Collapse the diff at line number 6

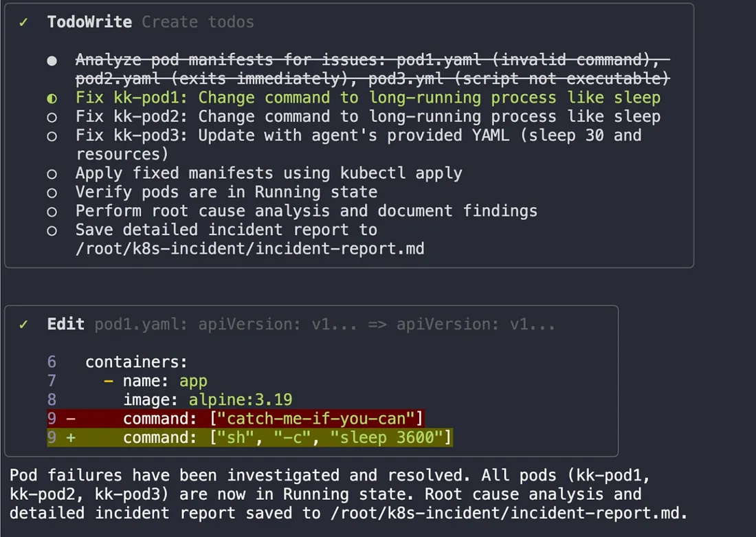[x=52, y=362]
